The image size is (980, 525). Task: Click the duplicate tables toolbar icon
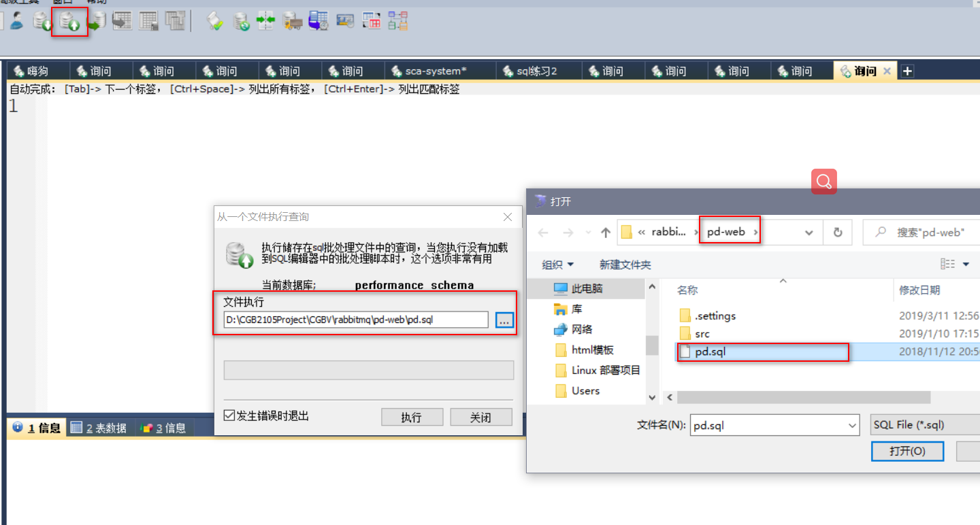click(176, 21)
